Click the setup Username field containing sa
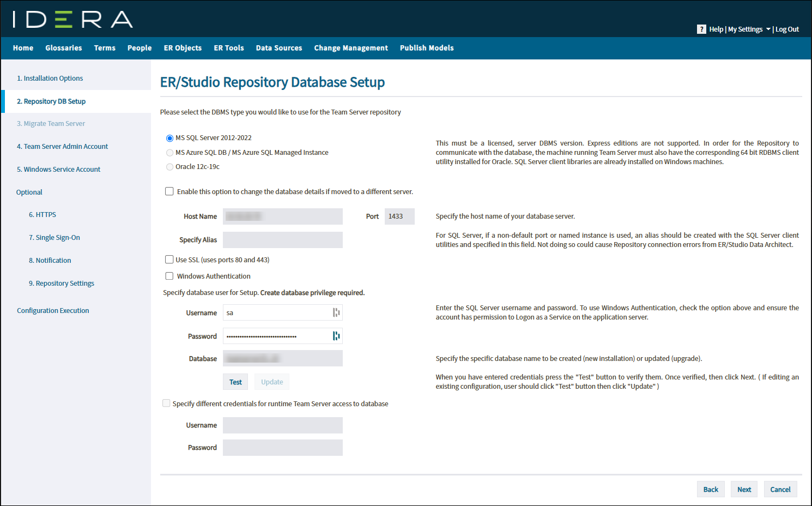Viewport: 812px width, 506px height. pos(283,312)
